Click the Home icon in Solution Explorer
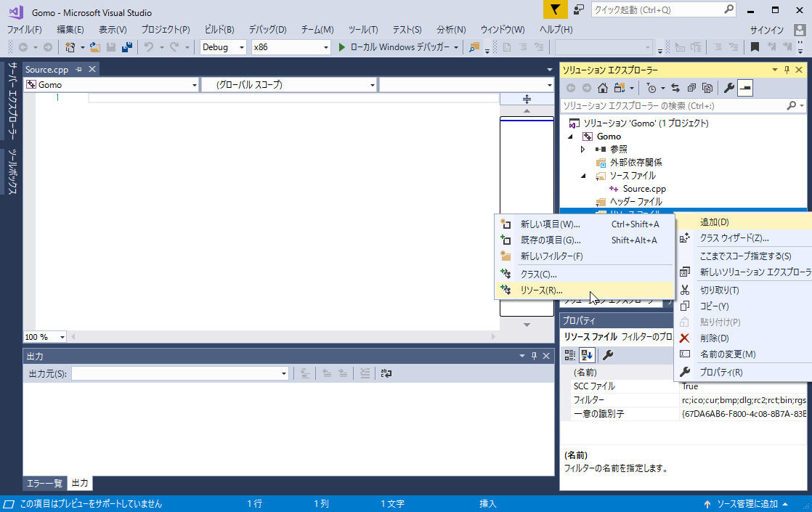The height and width of the screenshot is (512, 812). (602, 88)
